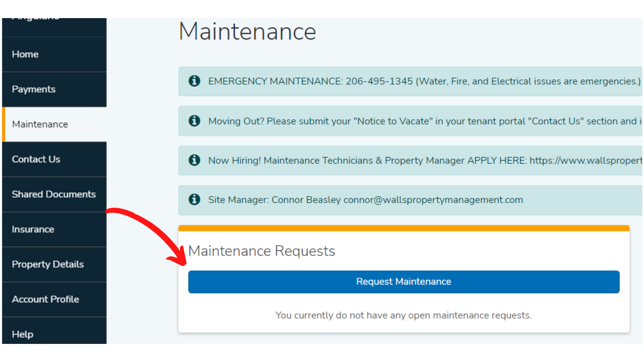644x362 pixels.
Task: Click the Contact Us sidebar icon
Action: (54, 159)
